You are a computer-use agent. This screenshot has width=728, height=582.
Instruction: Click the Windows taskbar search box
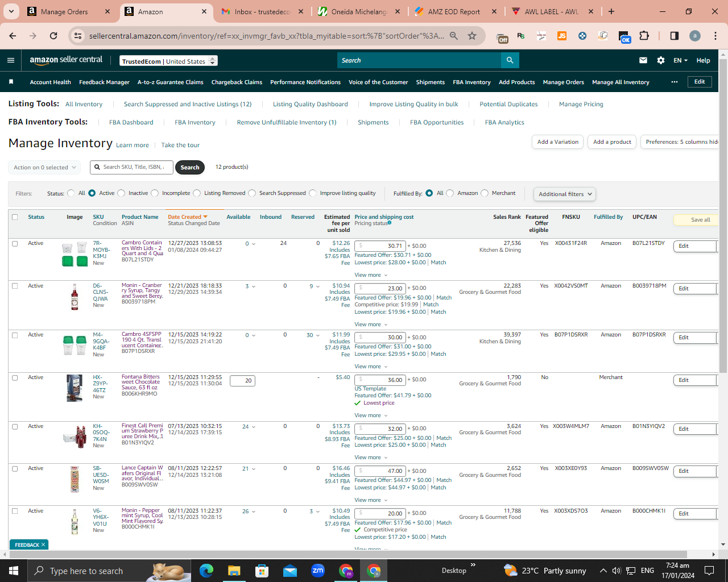(x=109, y=571)
